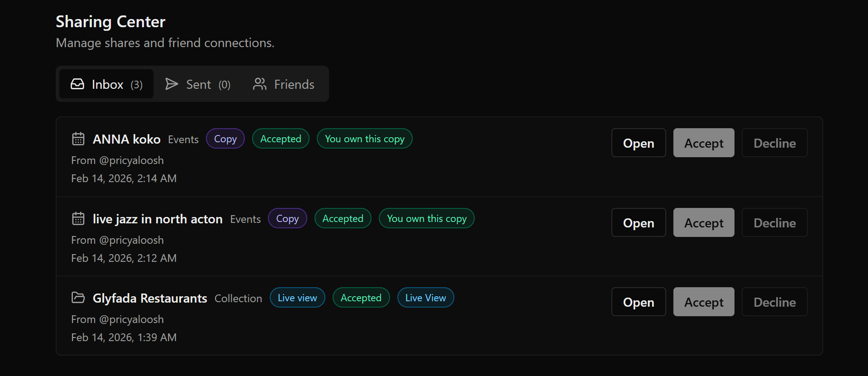Click the calendar icon beside live jazz in north acton
Screen dimensions: 868x376
[78, 218]
